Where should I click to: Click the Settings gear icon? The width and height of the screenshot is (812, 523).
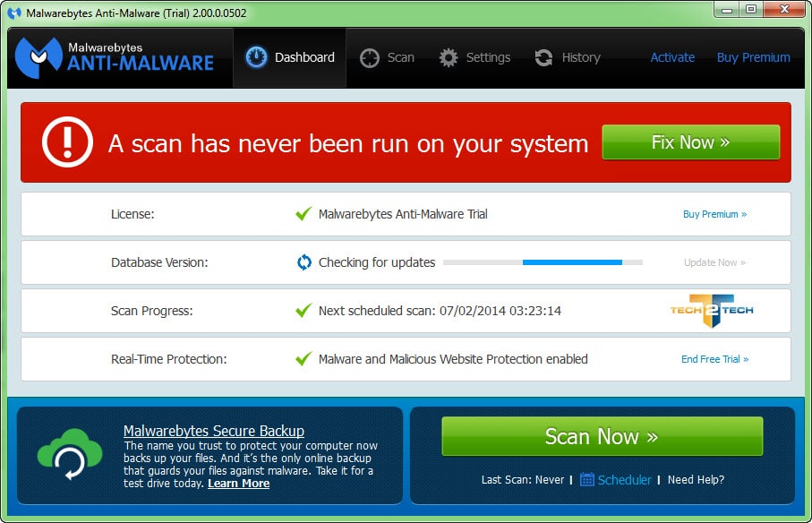(449, 57)
